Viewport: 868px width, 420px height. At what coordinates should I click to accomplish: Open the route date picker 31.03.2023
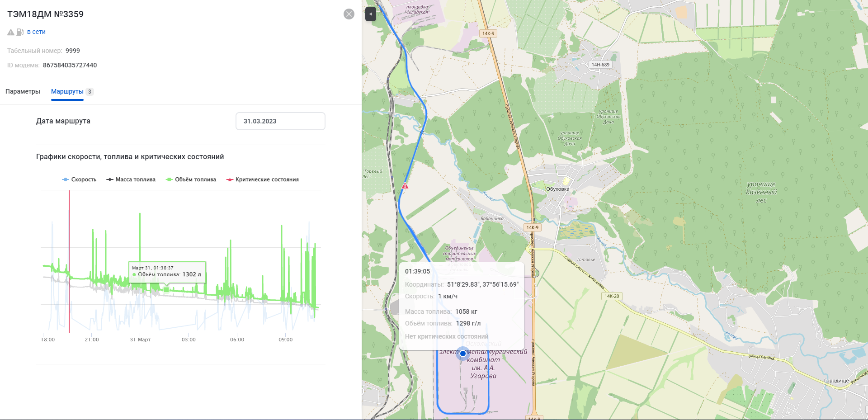(x=280, y=121)
